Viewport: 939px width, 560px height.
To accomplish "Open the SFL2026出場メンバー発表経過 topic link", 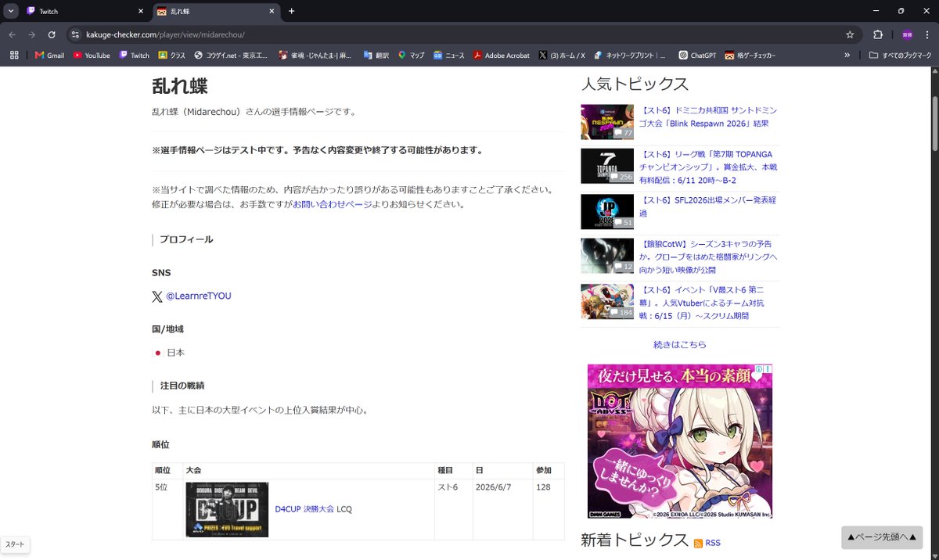I will tap(708, 206).
